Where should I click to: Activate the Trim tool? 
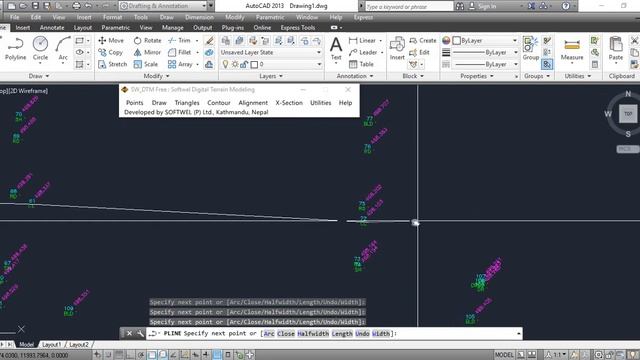(179, 40)
